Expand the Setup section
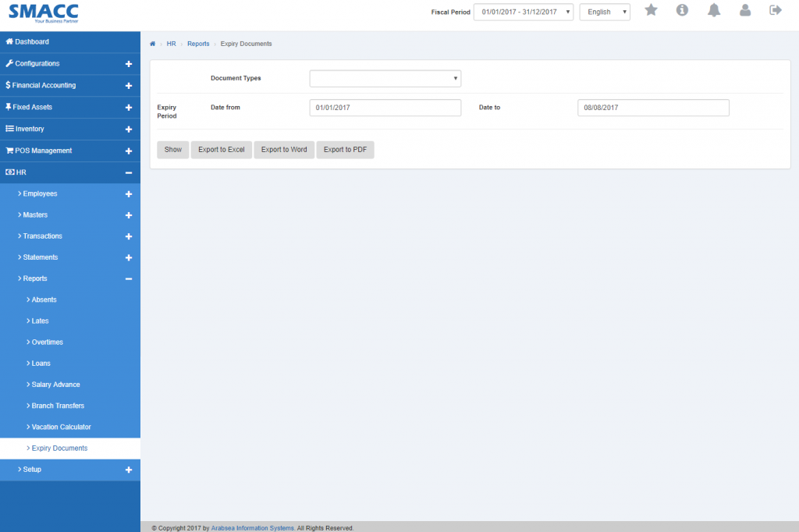 pos(129,470)
